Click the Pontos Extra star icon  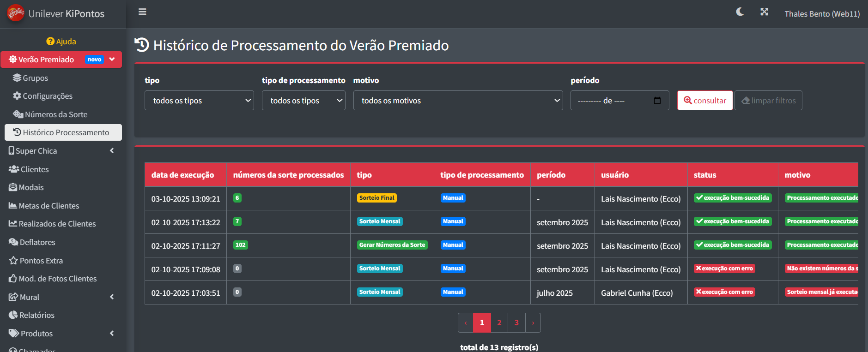(x=13, y=261)
